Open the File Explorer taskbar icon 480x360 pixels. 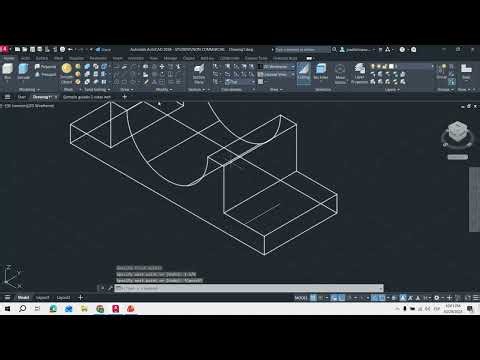click(x=84, y=309)
